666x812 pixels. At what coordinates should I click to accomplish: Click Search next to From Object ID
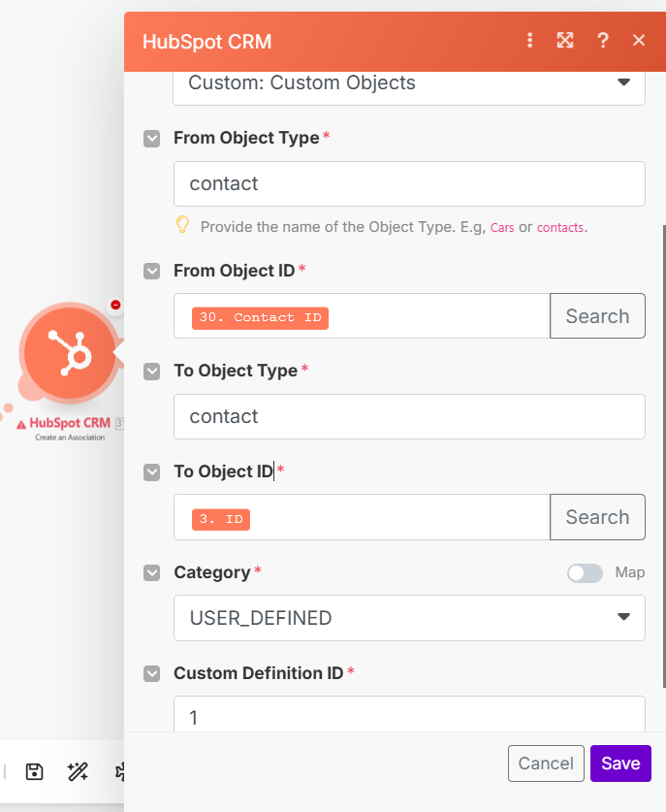[597, 316]
